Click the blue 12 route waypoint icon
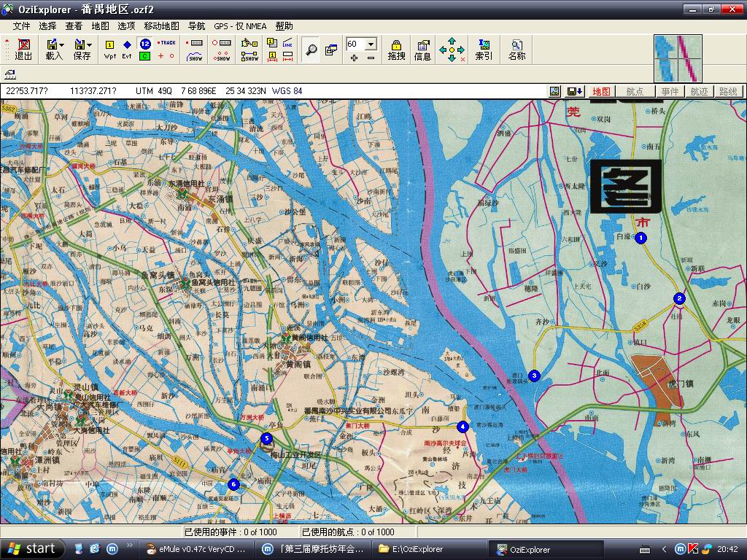Image resolution: width=747 pixels, height=560 pixels. point(145,44)
